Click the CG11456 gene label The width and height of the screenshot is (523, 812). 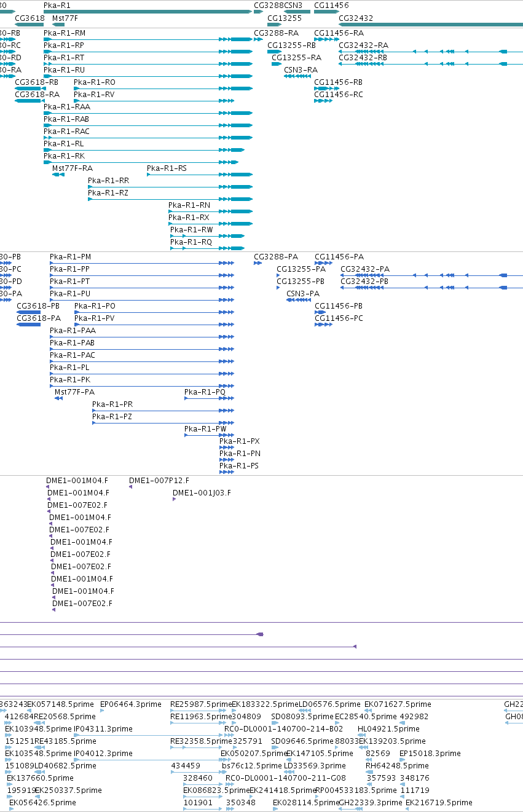(331, 5)
